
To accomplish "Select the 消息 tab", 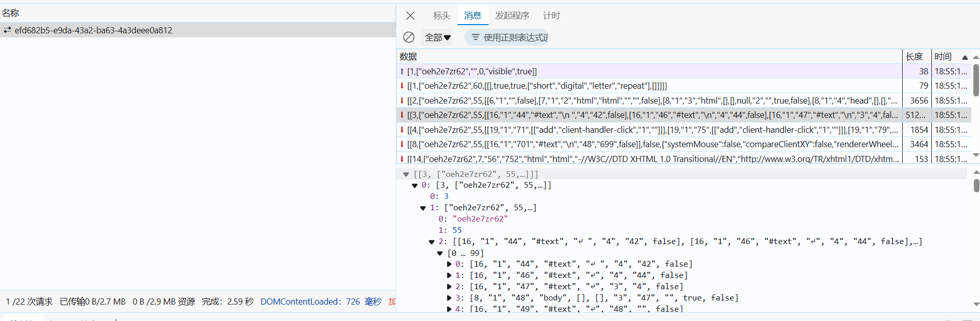I will (x=472, y=16).
